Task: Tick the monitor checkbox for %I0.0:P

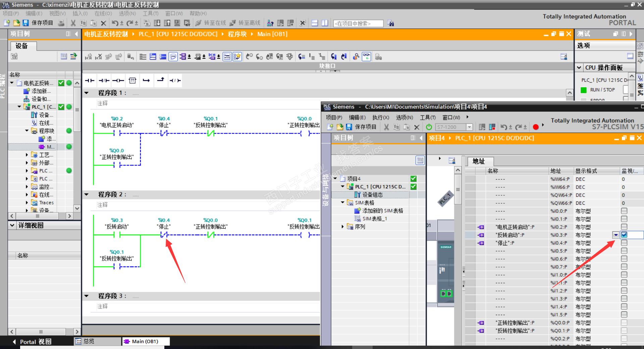Action: (x=624, y=211)
